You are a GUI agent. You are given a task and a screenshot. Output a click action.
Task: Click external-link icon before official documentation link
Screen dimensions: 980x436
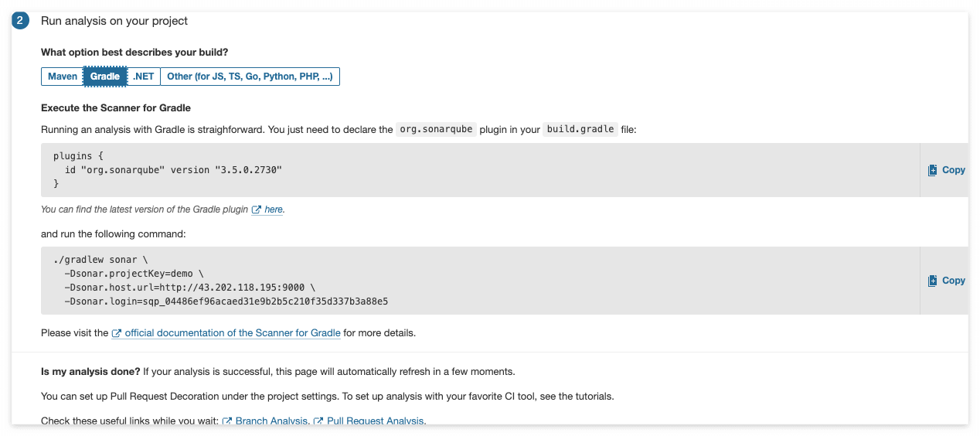pos(117,333)
